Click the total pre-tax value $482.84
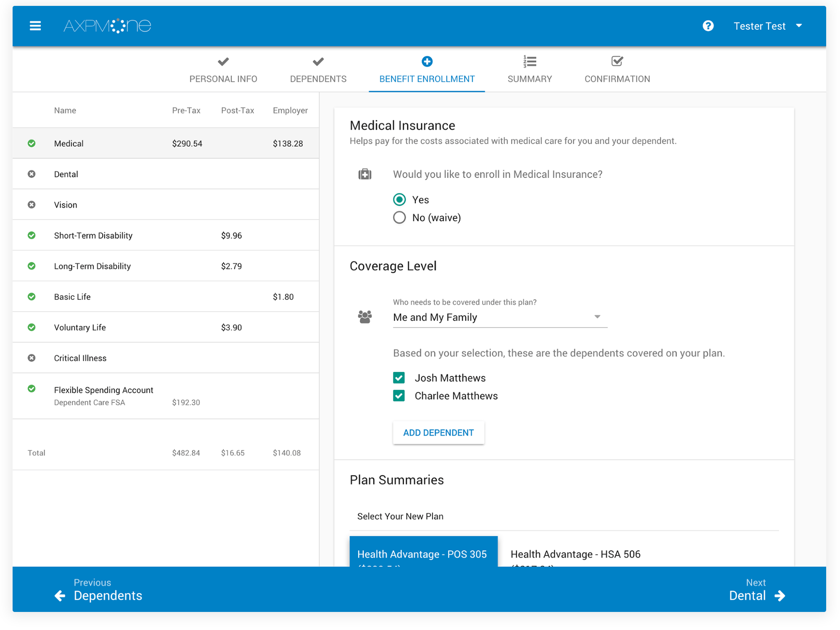840x630 pixels. [186, 453]
